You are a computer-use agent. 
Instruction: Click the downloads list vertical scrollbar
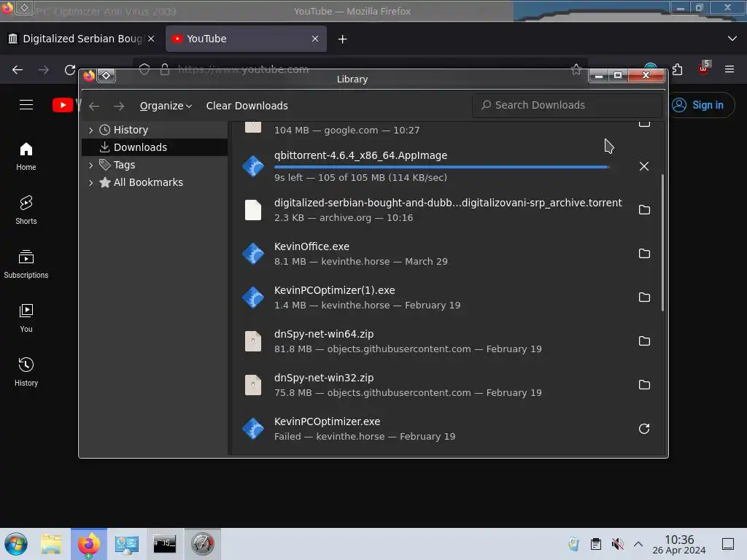tap(662, 243)
